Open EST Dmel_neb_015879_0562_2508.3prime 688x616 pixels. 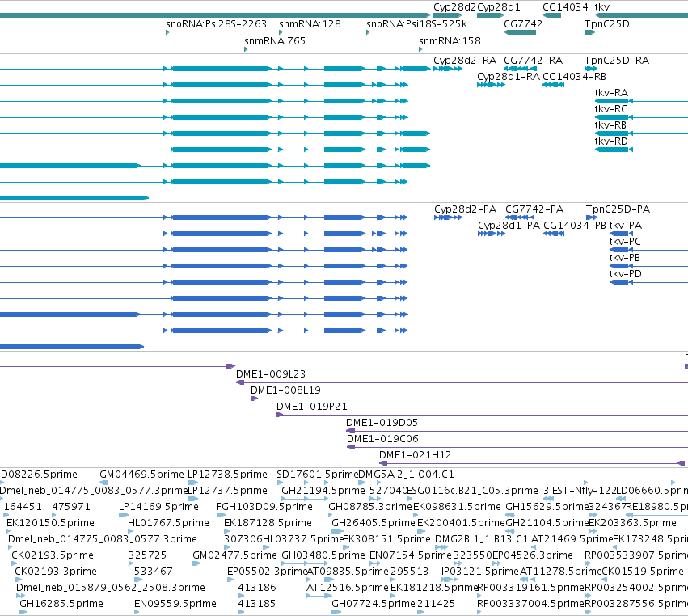(111, 588)
